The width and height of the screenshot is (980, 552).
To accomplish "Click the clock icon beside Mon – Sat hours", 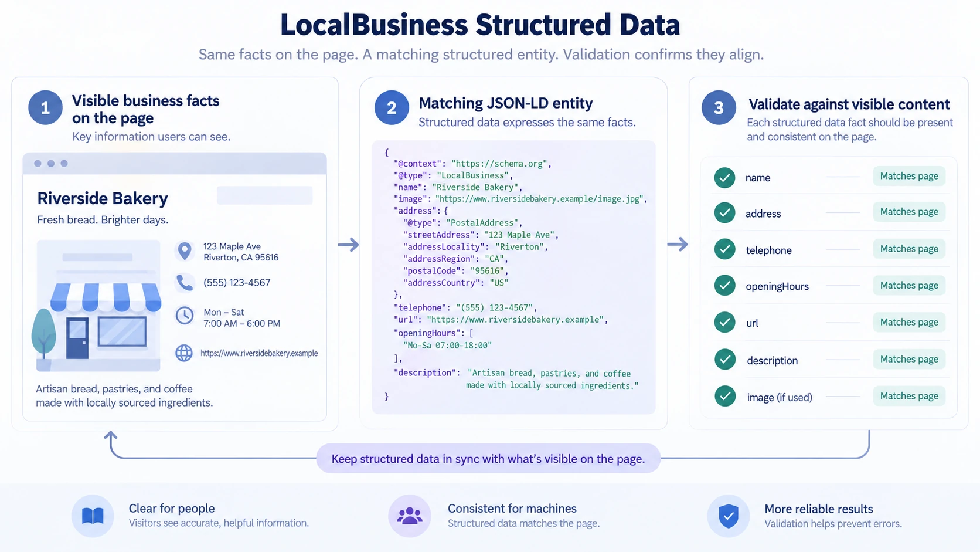I will tap(185, 316).
